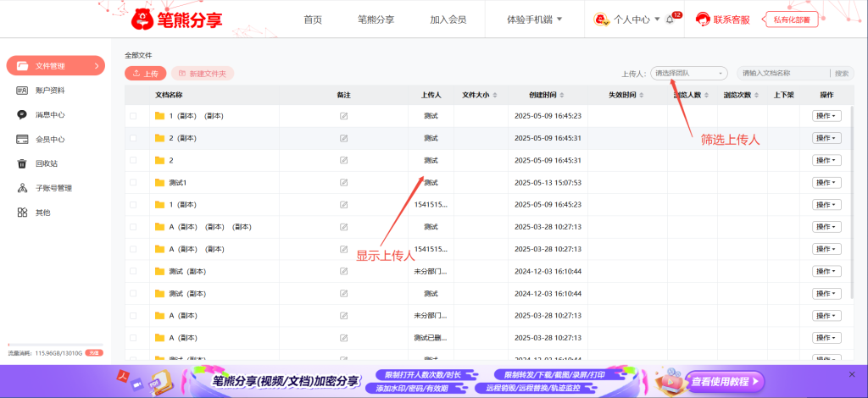Open 回收站 trash icon in sidebar
Viewport: 868px width, 398px height.
click(22, 163)
